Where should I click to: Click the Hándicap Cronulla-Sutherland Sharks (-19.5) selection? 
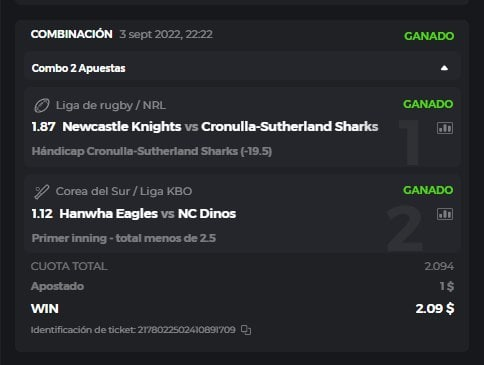click(152, 151)
